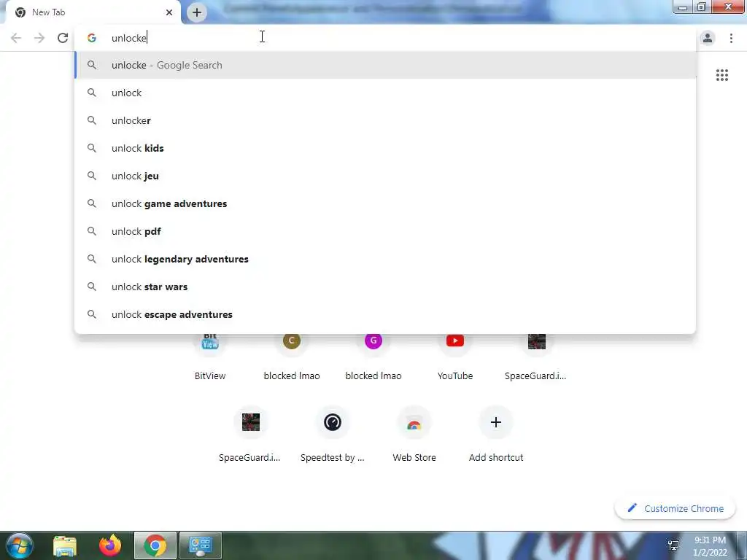Select 'unlock legendary adventures' suggestion
This screenshot has width=747, height=560.
(x=385, y=259)
